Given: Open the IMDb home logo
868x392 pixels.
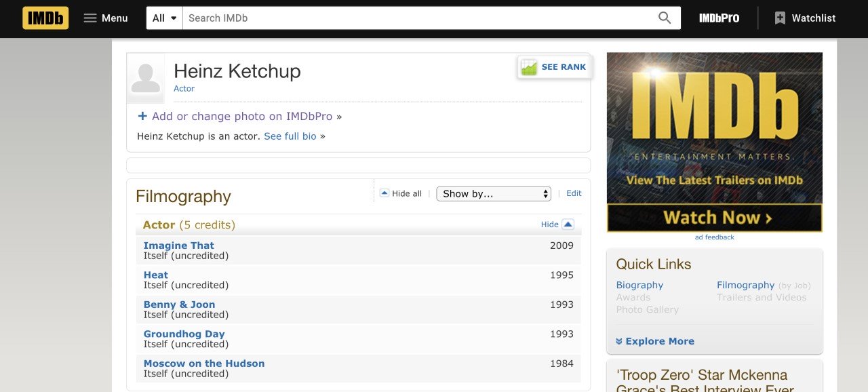Looking at the screenshot, I should [x=45, y=18].
